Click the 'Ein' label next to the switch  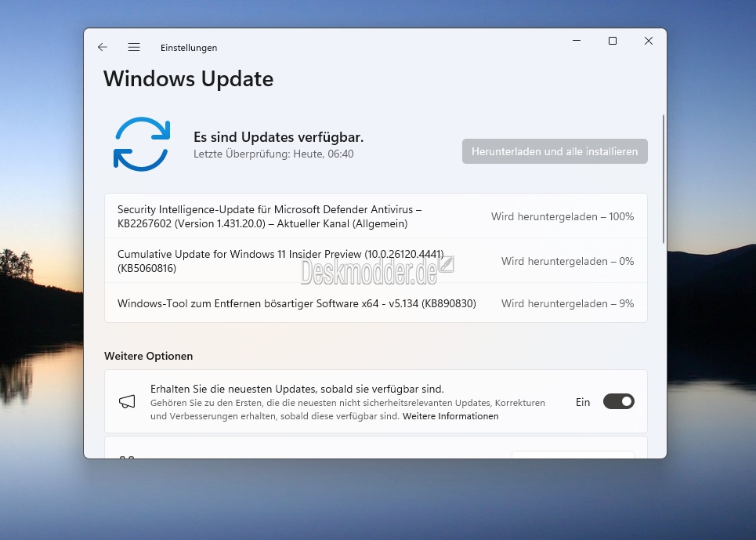coord(582,402)
